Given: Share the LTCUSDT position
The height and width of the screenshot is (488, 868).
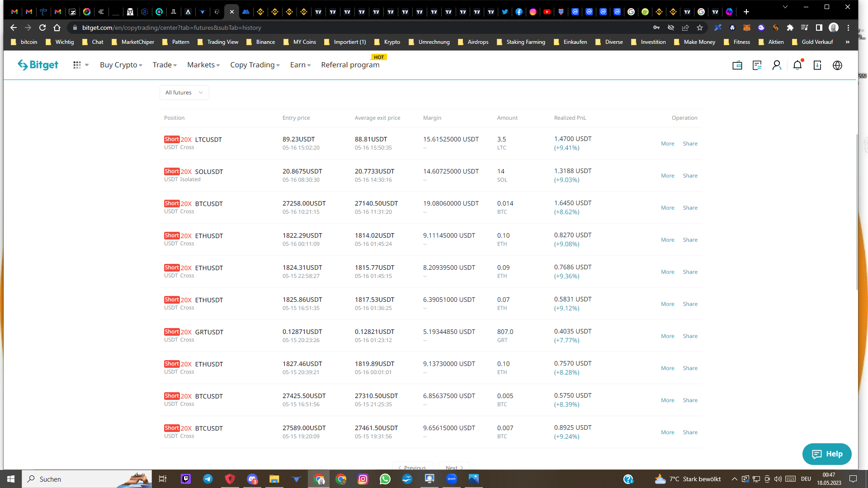Looking at the screenshot, I should tap(690, 144).
